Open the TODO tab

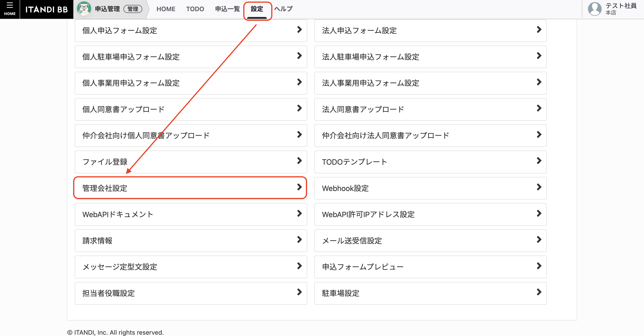pyautogui.click(x=195, y=9)
